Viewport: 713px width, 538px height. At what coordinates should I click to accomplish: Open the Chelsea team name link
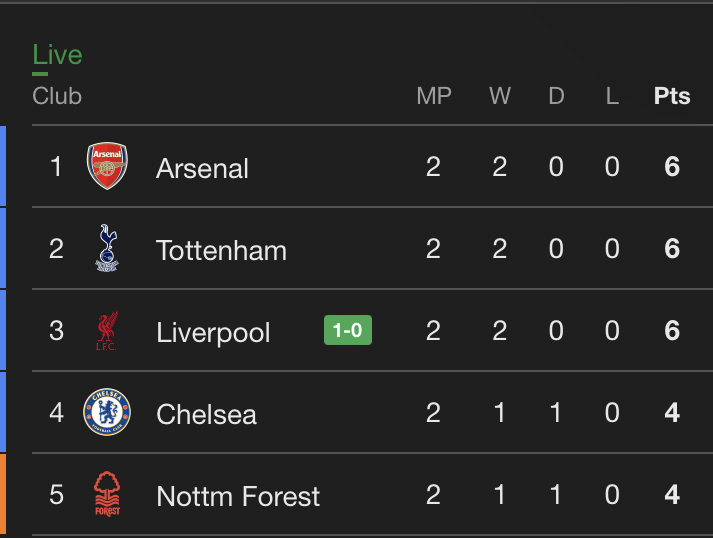pos(206,414)
